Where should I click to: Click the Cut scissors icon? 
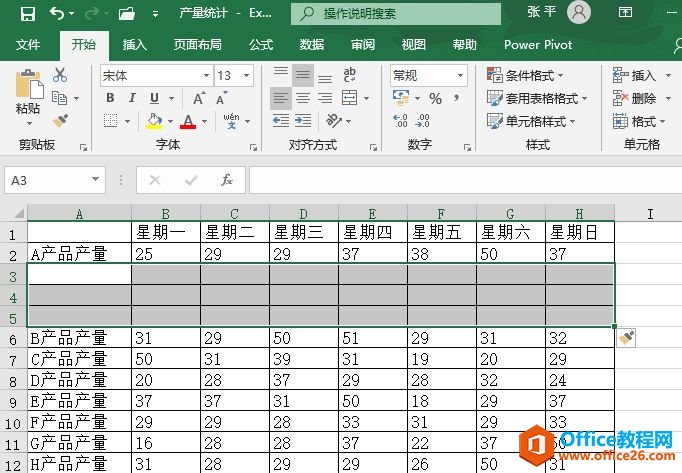(x=60, y=75)
